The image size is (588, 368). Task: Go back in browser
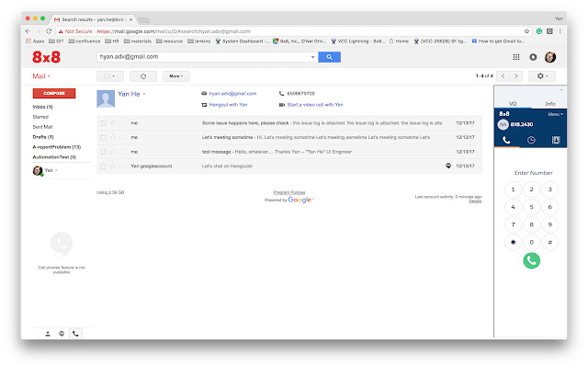[28, 31]
